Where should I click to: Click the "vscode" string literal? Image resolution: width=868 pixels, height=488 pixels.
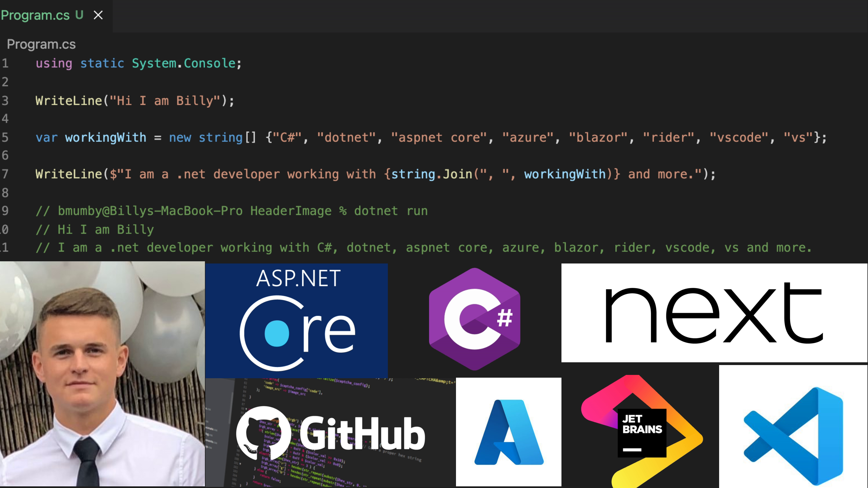pos(739,138)
